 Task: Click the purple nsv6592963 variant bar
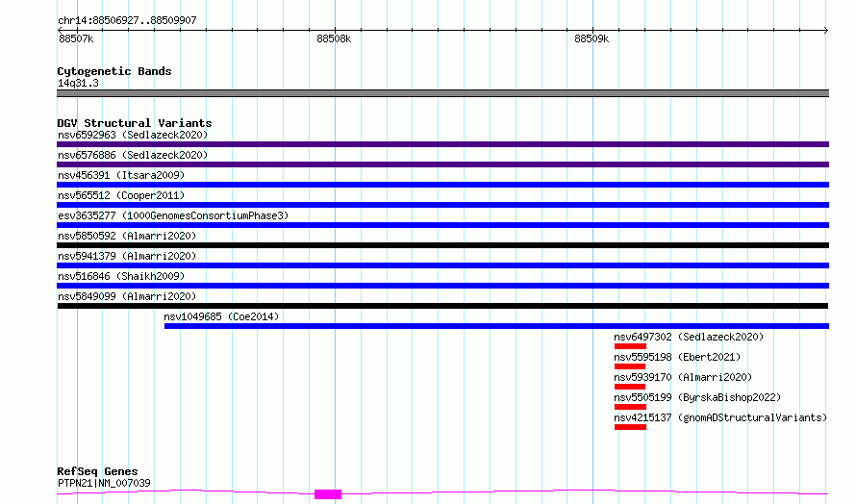(x=442, y=144)
